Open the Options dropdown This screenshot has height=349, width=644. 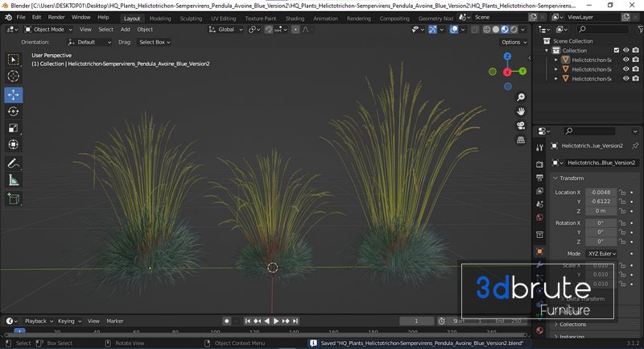[x=514, y=42]
